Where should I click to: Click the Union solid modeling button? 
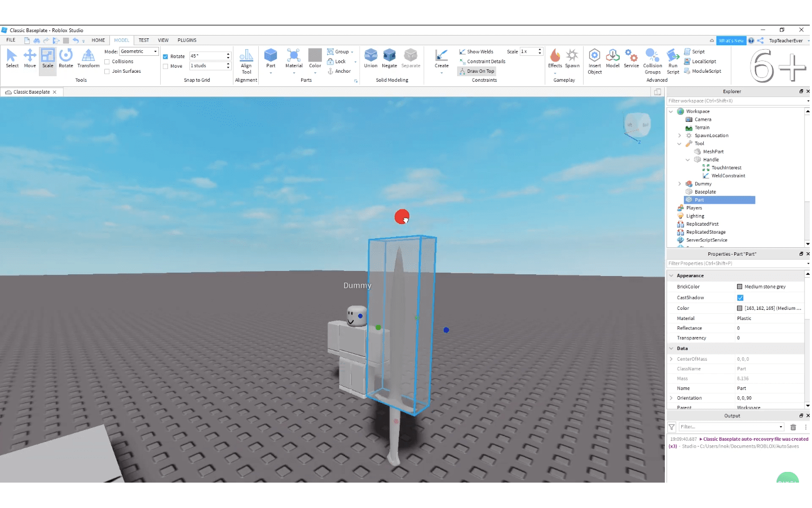(x=370, y=59)
